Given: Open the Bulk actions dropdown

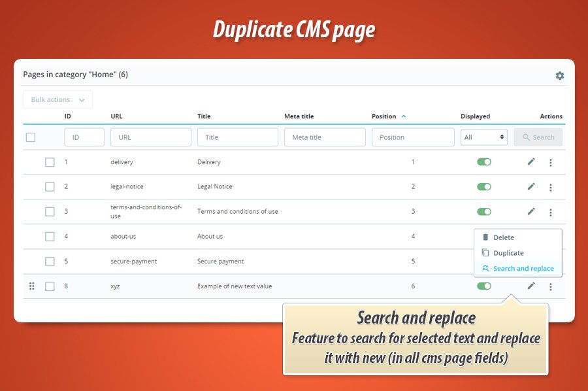Looking at the screenshot, I should click(57, 99).
